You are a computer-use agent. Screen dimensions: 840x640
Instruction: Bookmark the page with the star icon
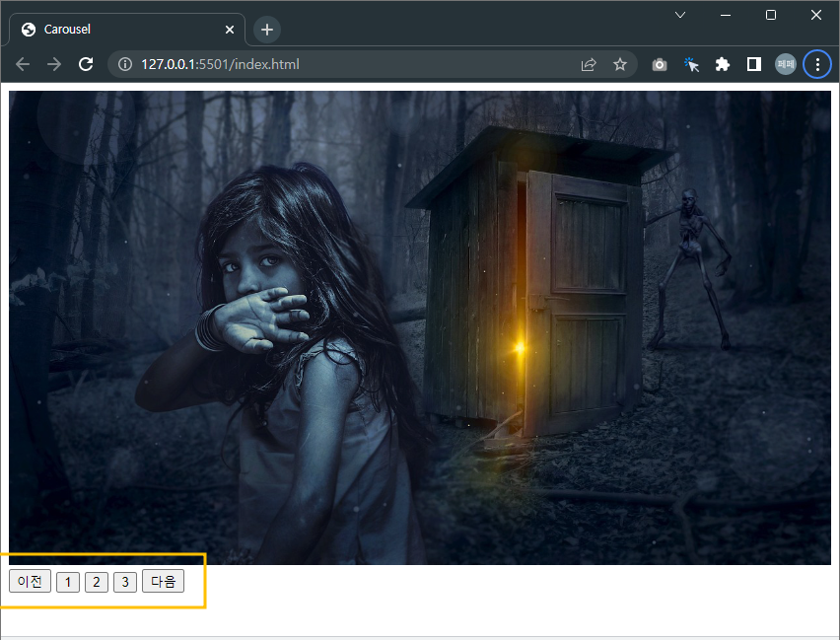point(620,63)
